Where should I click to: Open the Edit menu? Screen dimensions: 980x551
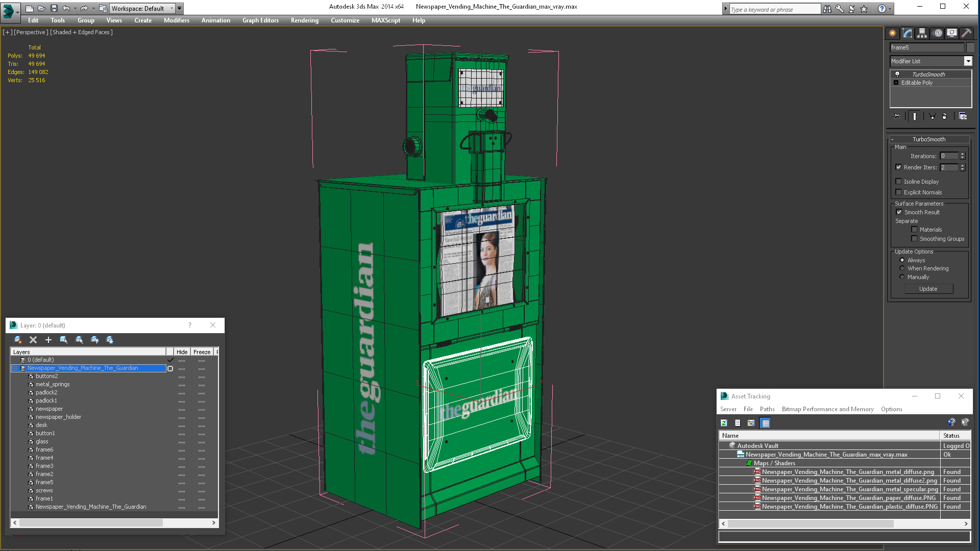[x=33, y=20]
